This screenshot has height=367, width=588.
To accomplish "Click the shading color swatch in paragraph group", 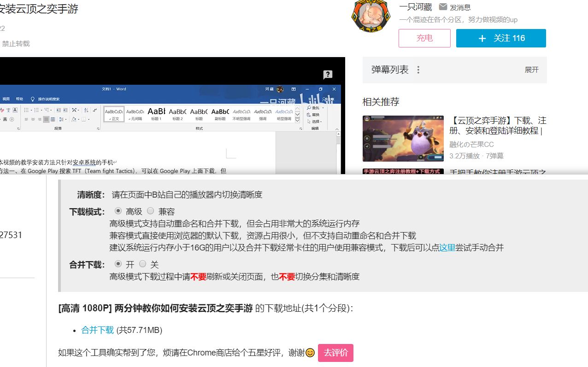I will pyautogui.click(x=74, y=119).
